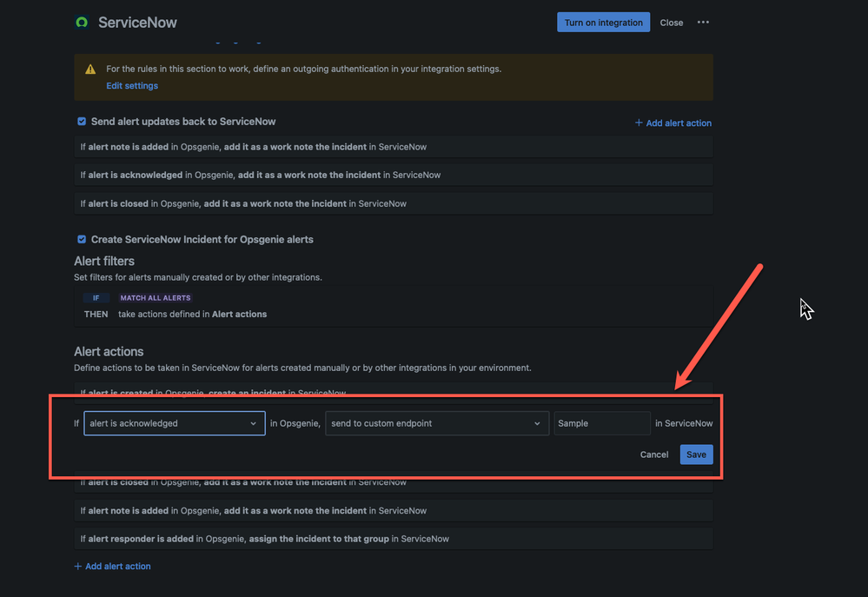The image size is (868, 597).
Task: Click the top-right Add alert action link
Action: 673,123
